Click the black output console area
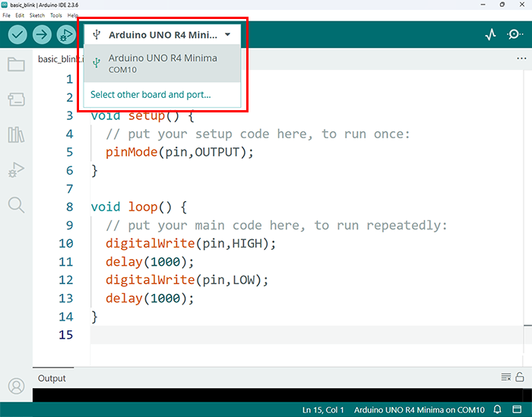 pos(277,395)
